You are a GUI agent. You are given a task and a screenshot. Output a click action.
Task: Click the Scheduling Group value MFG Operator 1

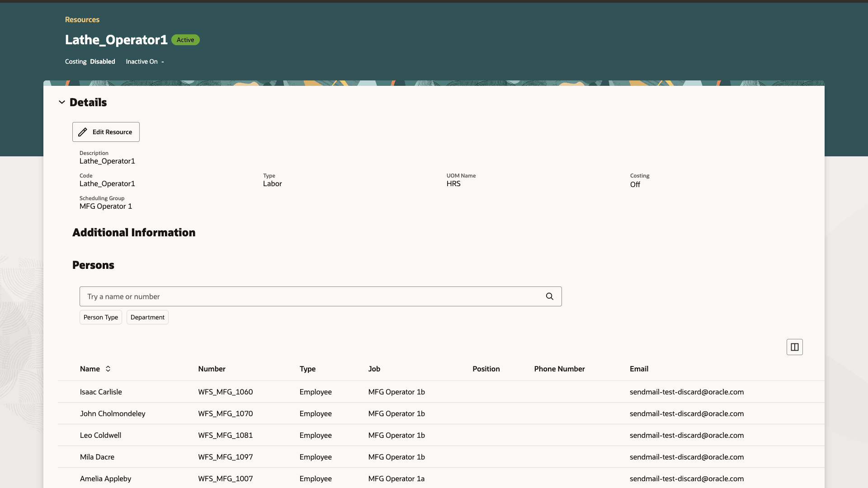click(105, 206)
